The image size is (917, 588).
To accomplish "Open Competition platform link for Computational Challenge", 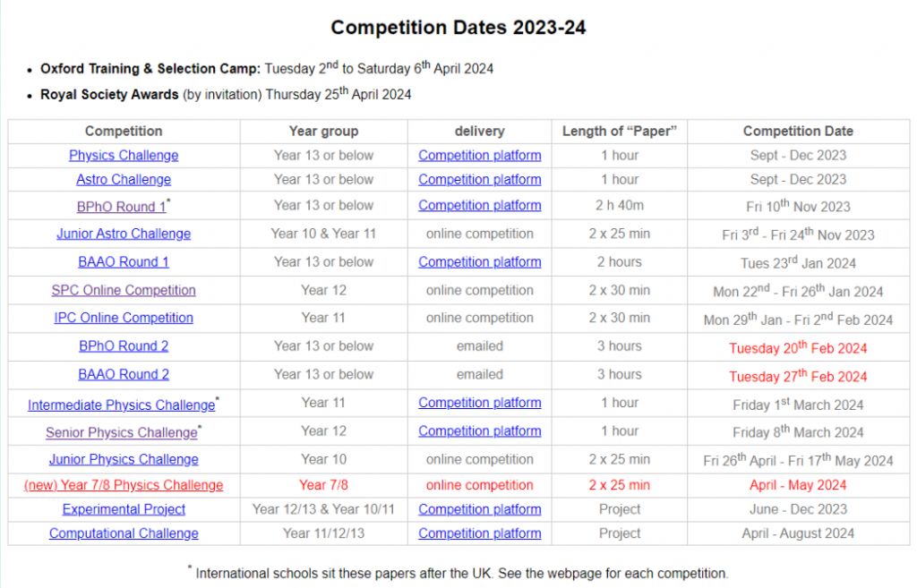I will click(479, 534).
